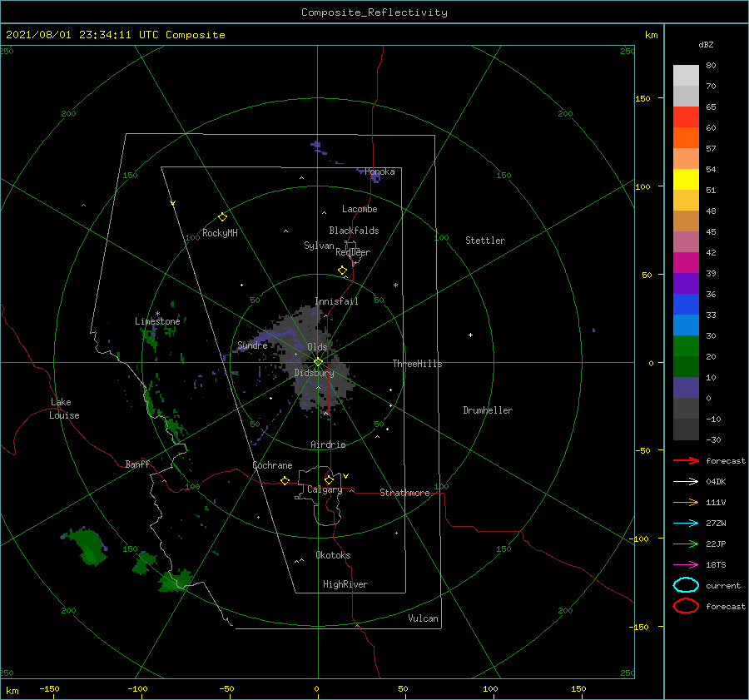Viewport: 749px width, 700px height.
Task: Click the Sundre label
Action: (252, 345)
